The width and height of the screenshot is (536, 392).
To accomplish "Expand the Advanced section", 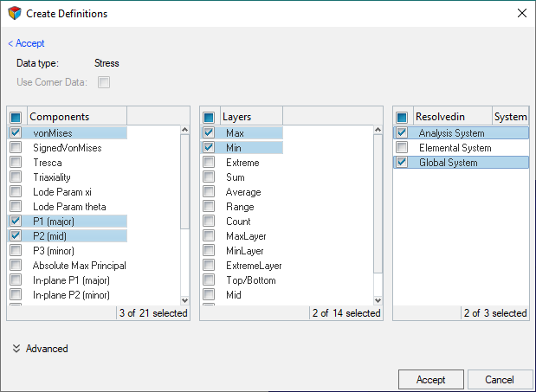I will tap(17, 349).
